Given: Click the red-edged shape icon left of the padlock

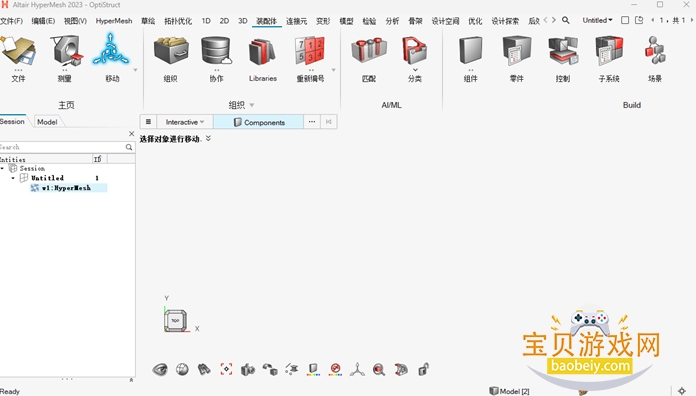Looking at the screenshot, I should [401, 369].
